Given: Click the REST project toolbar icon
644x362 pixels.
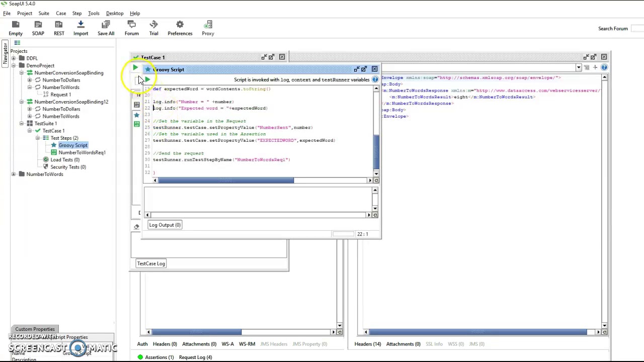Looking at the screenshot, I should click(x=59, y=28).
